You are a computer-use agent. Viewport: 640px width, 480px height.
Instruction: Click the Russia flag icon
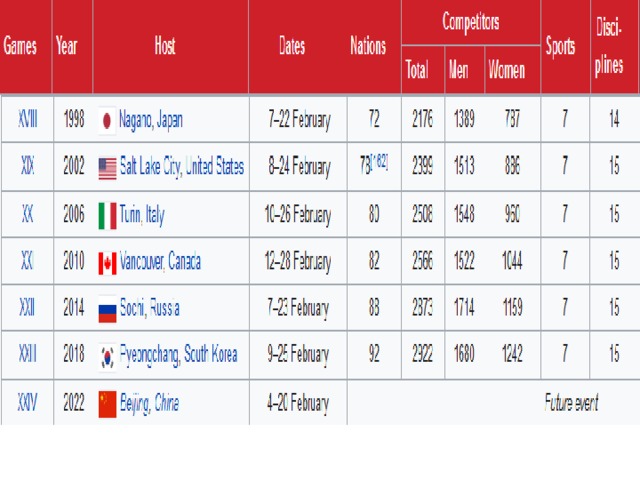tap(107, 310)
